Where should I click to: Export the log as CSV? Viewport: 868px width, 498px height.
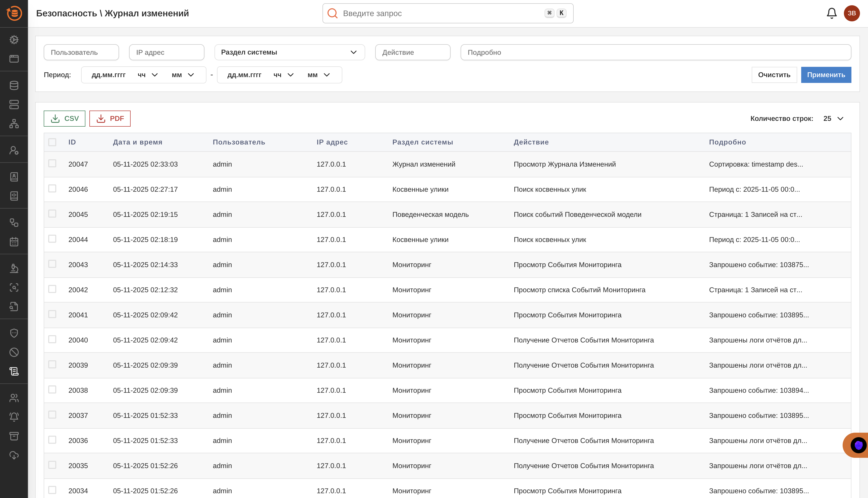pyautogui.click(x=65, y=119)
